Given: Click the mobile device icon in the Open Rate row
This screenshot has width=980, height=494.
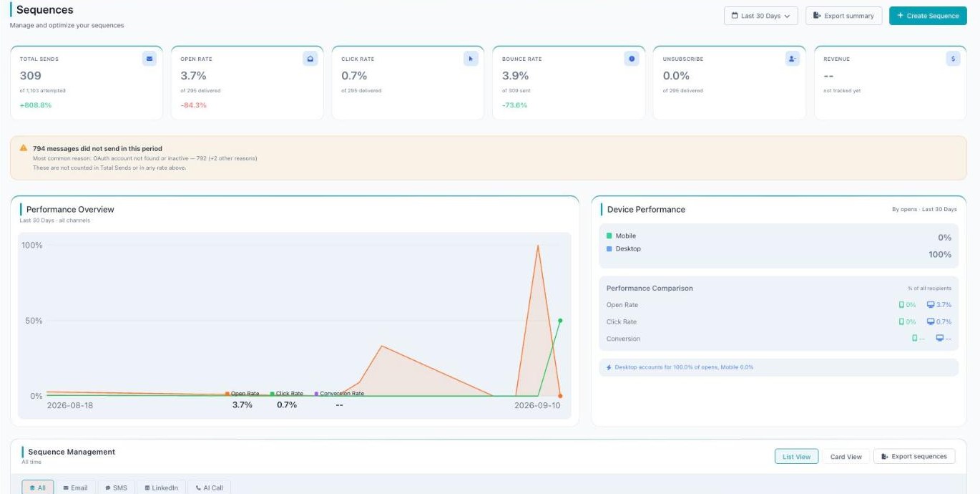Looking at the screenshot, I should click(x=901, y=305).
